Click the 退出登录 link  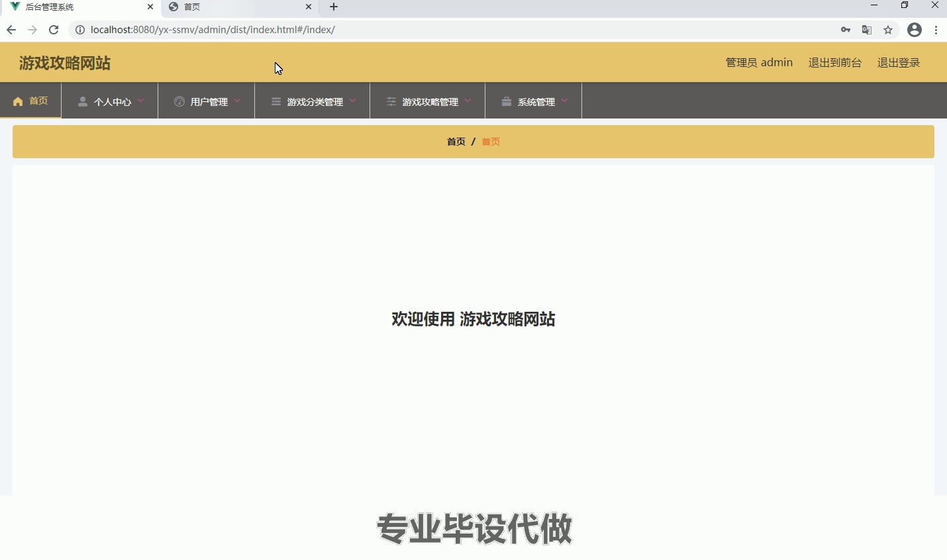(x=899, y=62)
